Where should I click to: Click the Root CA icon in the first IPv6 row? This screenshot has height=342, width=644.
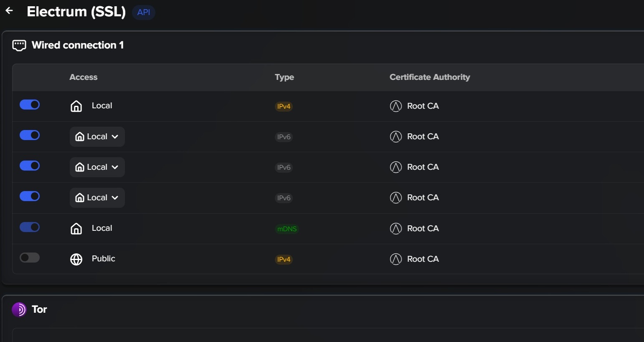pyautogui.click(x=396, y=137)
